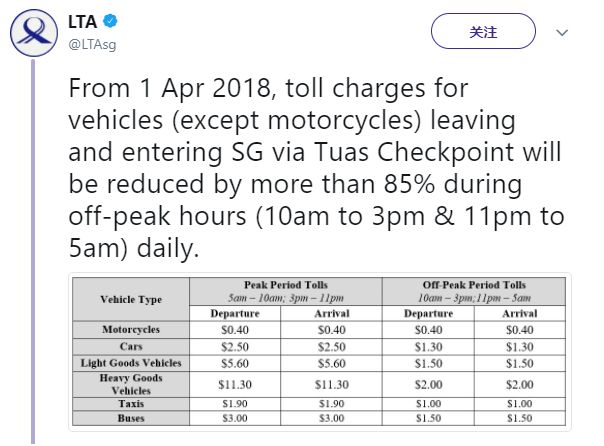Click Light Goods Vehicles peak arrival toll
Viewport: 604px width, 446px height.
[331, 363]
